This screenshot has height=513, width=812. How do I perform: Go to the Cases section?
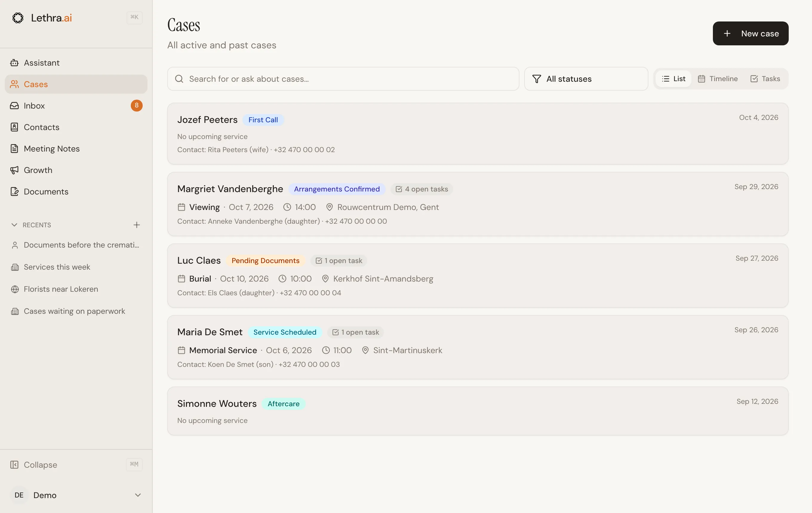[x=76, y=84]
